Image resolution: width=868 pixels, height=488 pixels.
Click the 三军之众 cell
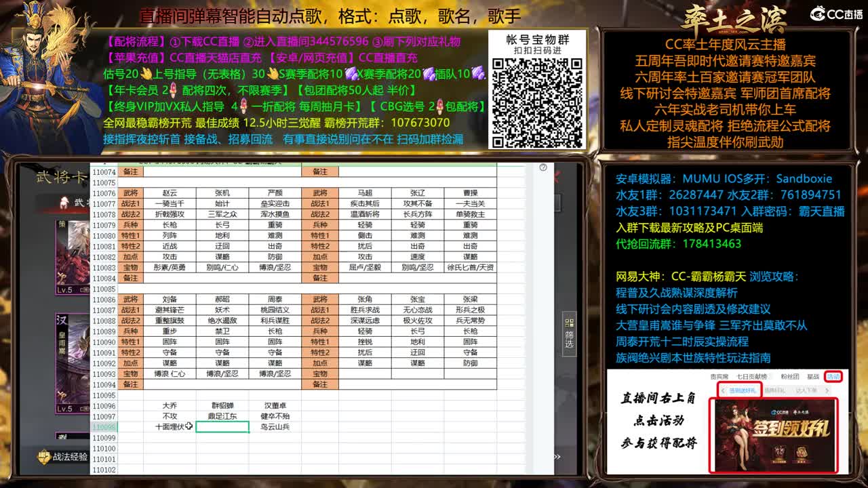222,214
